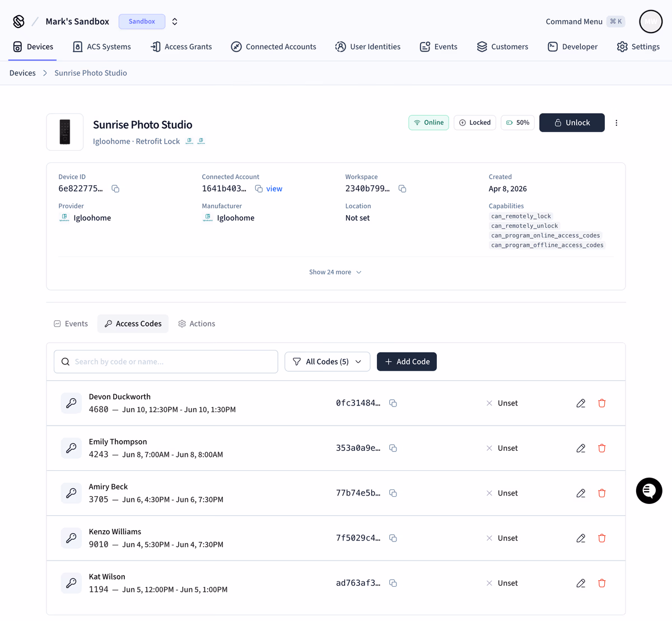Screen dimensions: 672x621
Task: Open the Command Menu
Action: coord(585,21)
